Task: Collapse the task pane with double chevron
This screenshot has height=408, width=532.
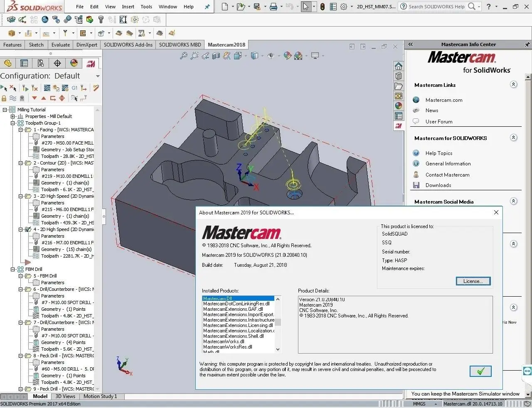Action: click(x=410, y=44)
